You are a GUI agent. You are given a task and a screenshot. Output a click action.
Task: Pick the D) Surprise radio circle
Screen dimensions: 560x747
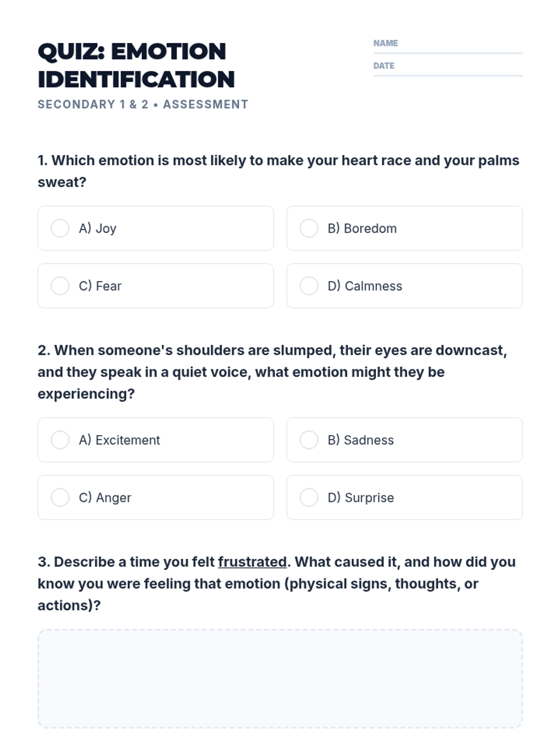(309, 497)
